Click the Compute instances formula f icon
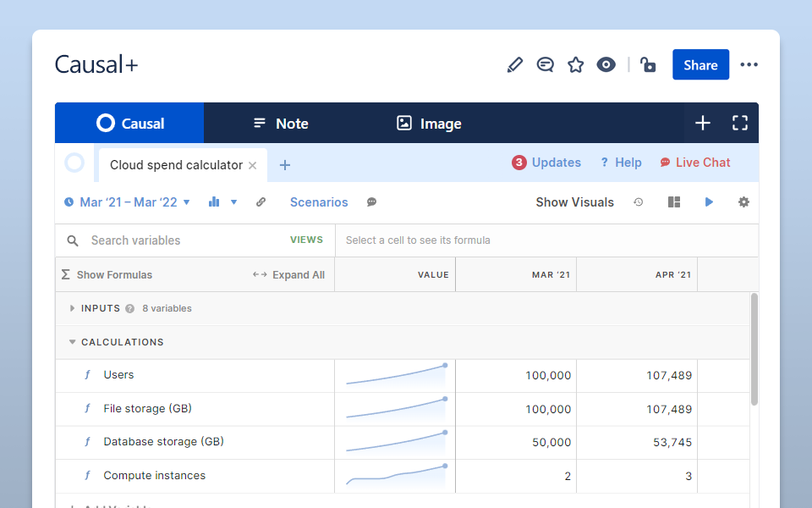This screenshot has height=508, width=812. (87, 475)
